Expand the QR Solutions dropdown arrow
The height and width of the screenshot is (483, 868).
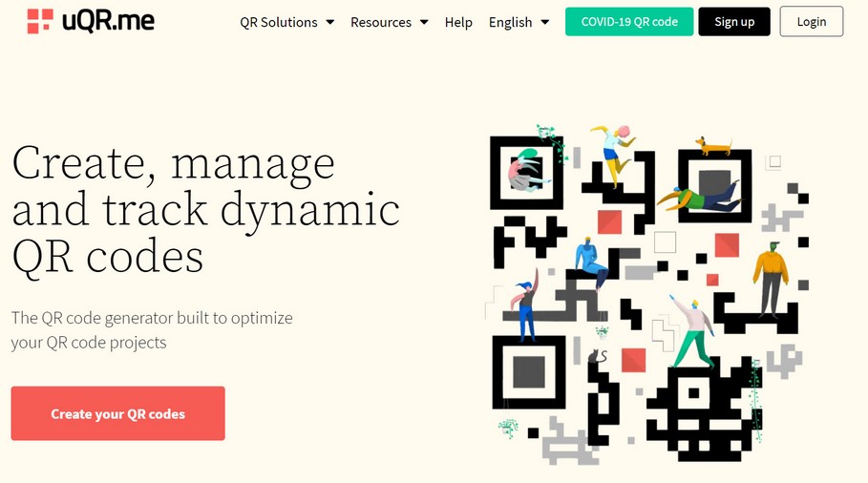click(x=329, y=22)
